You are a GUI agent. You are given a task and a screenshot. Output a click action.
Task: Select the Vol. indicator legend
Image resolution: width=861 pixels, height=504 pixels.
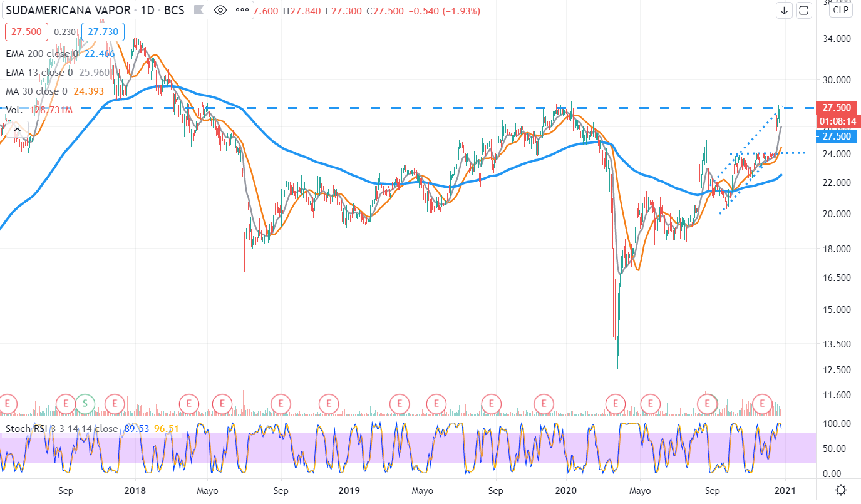point(13,110)
